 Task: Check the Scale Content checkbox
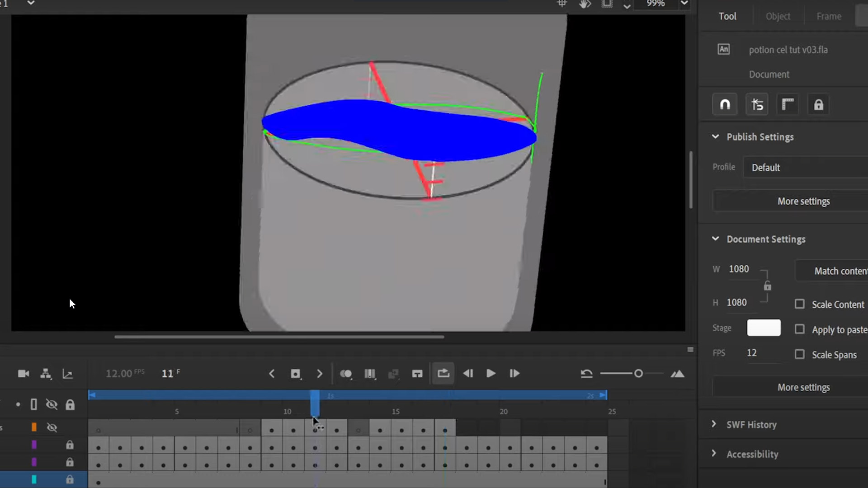(x=799, y=304)
